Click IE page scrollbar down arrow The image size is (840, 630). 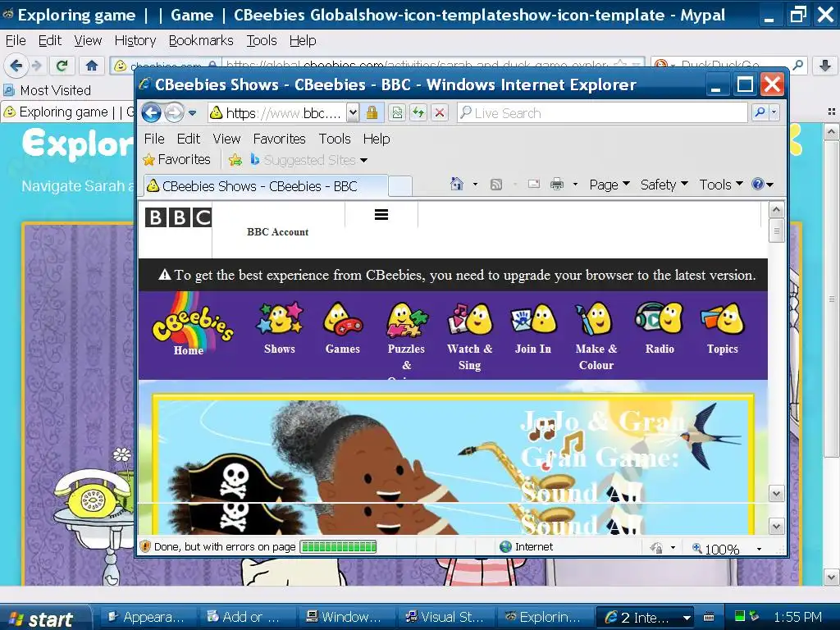point(776,526)
